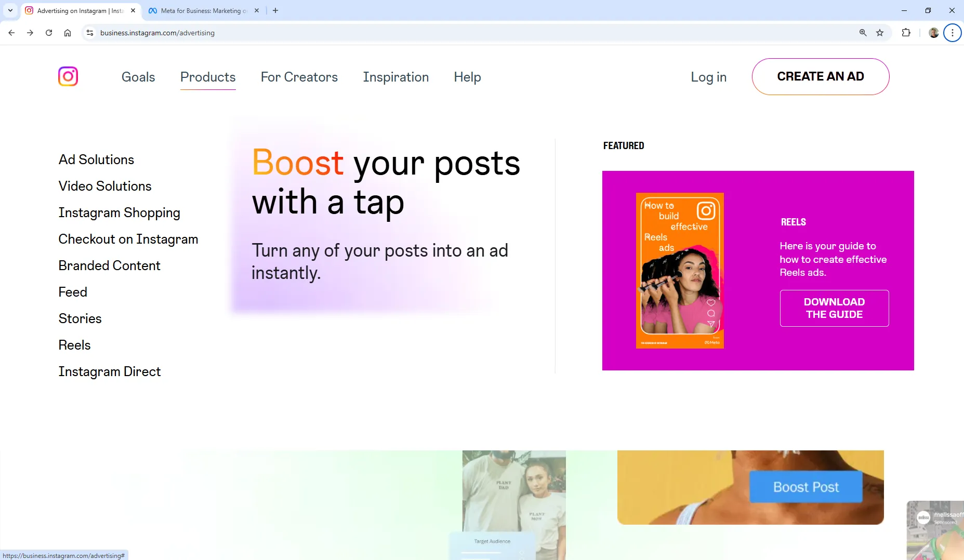The height and width of the screenshot is (560, 964).
Task: Click the Reels ads guide cover image
Action: coord(680,270)
